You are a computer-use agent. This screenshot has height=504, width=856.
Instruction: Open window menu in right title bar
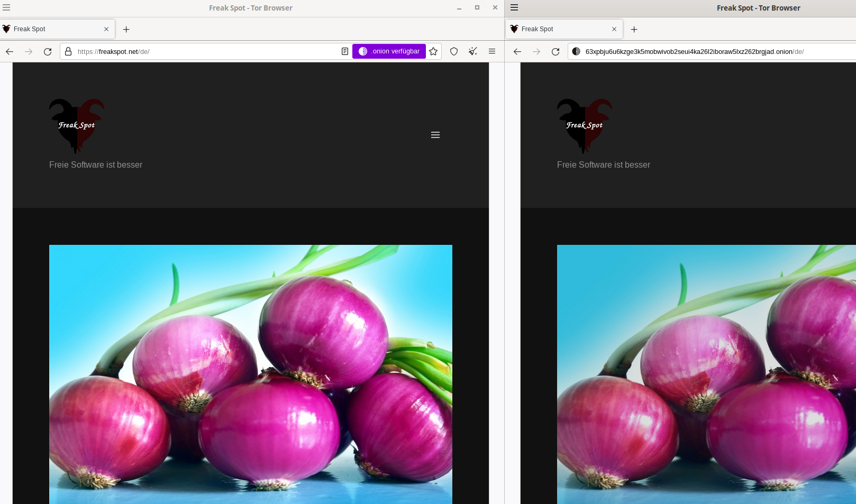(x=514, y=8)
